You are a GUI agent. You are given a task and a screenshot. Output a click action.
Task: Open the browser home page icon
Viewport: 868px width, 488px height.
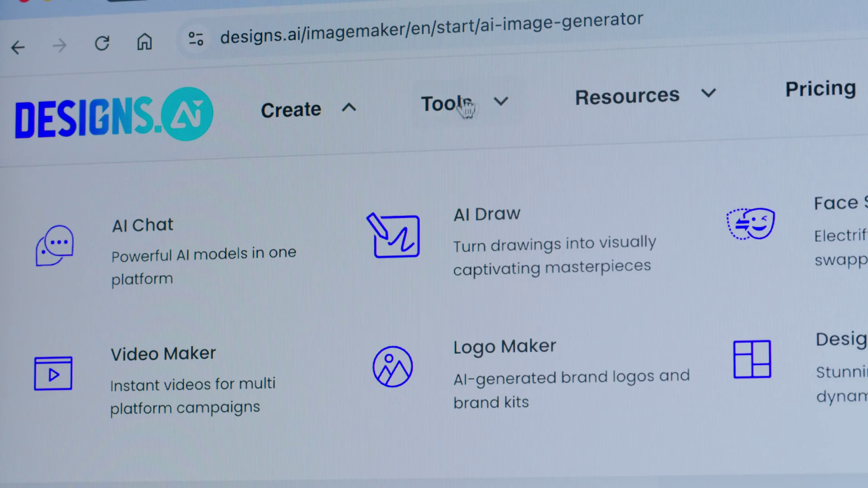[145, 42]
